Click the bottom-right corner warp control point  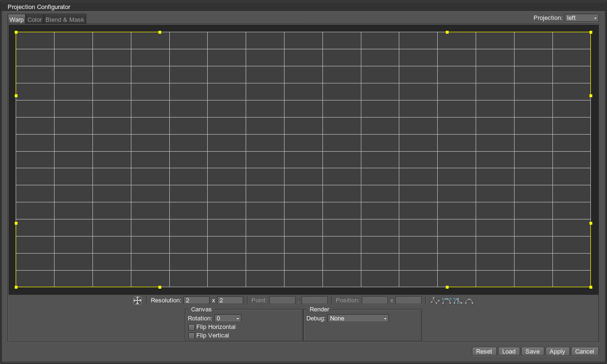pos(591,287)
